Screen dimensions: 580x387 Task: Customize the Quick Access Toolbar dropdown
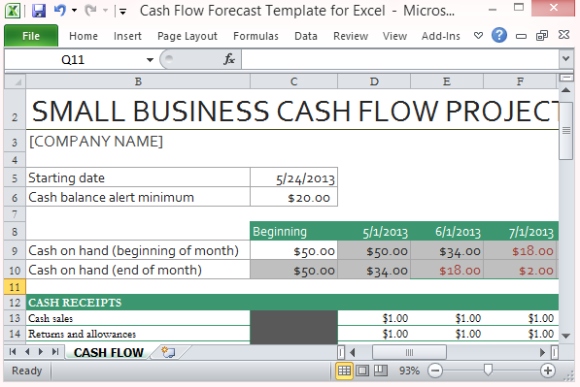[x=122, y=11]
